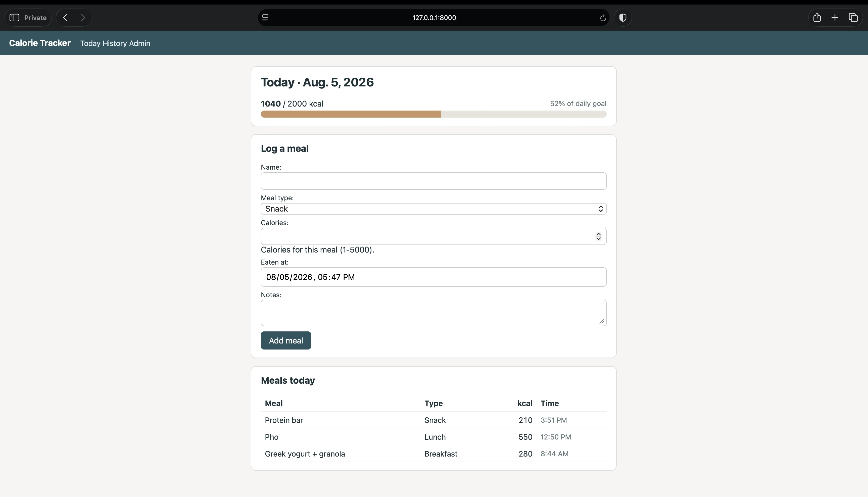Increment or decrement the Calories stepper arrows
Image resolution: width=868 pixels, height=497 pixels.
coord(598,236)
